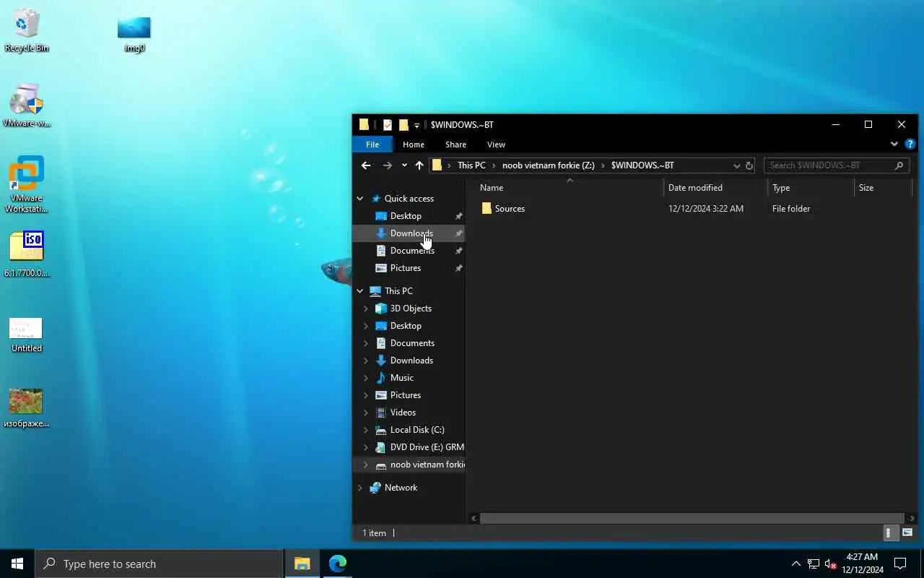Click the horizontal scrollbar in file list
Screen dimensions: 924x578
point(692,518)
